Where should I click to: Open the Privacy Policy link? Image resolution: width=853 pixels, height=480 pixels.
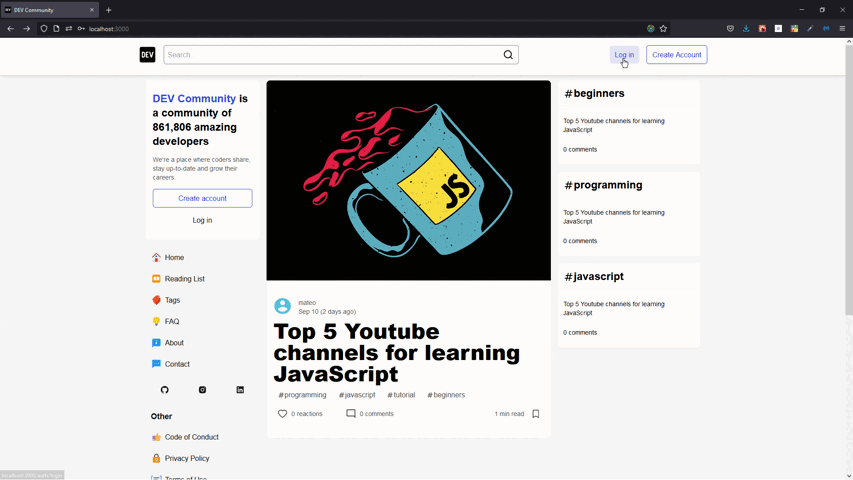click(187, 458)
